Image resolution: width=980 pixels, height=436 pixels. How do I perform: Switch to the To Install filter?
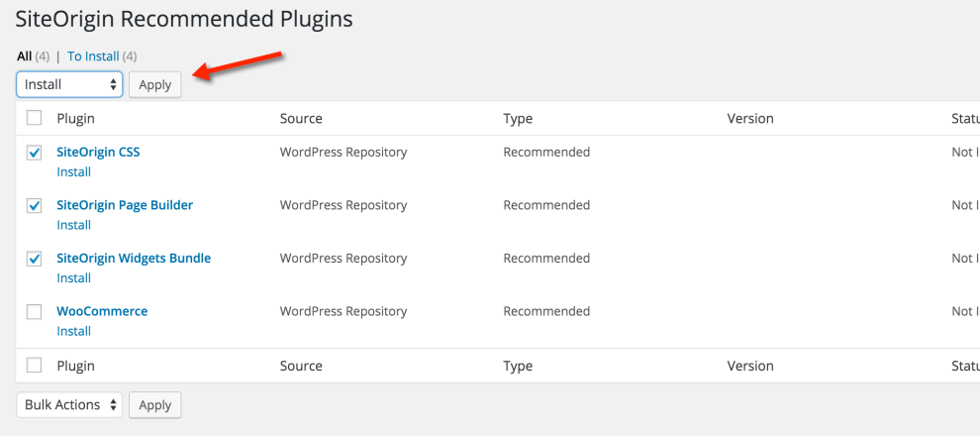pyautogui.click(x=93, y=56)
